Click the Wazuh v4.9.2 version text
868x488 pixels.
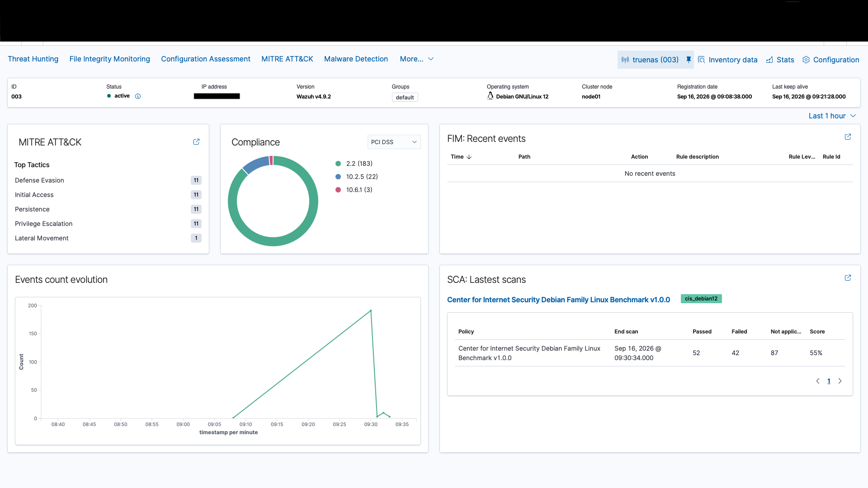pos(313,97)
